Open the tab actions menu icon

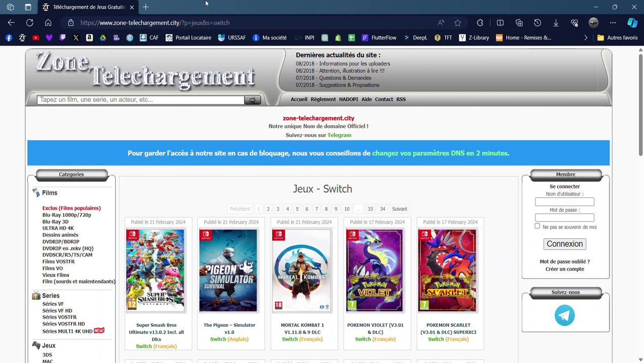click(28, 7)
